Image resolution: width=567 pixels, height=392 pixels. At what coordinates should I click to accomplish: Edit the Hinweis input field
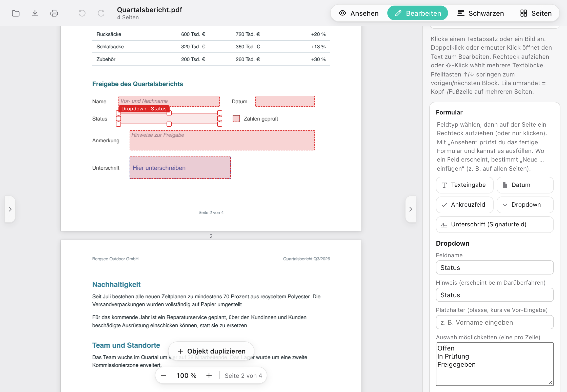pyautogui.click(x=495, y=295)
